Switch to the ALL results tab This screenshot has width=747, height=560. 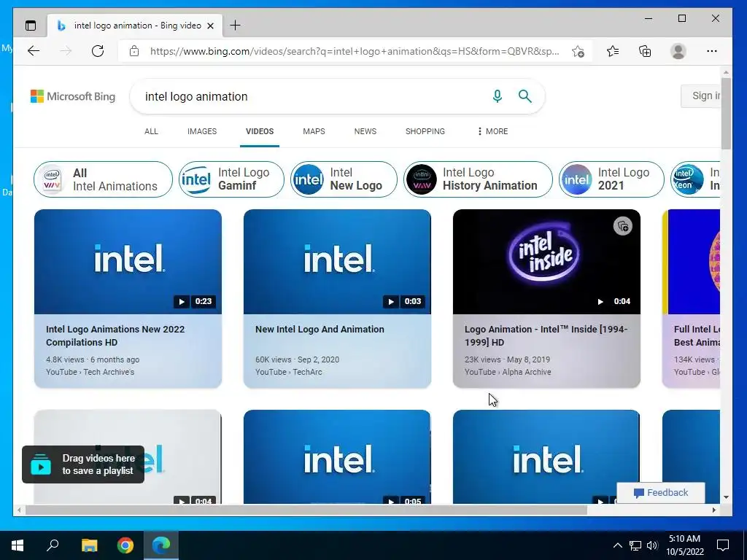pos(151,131)
